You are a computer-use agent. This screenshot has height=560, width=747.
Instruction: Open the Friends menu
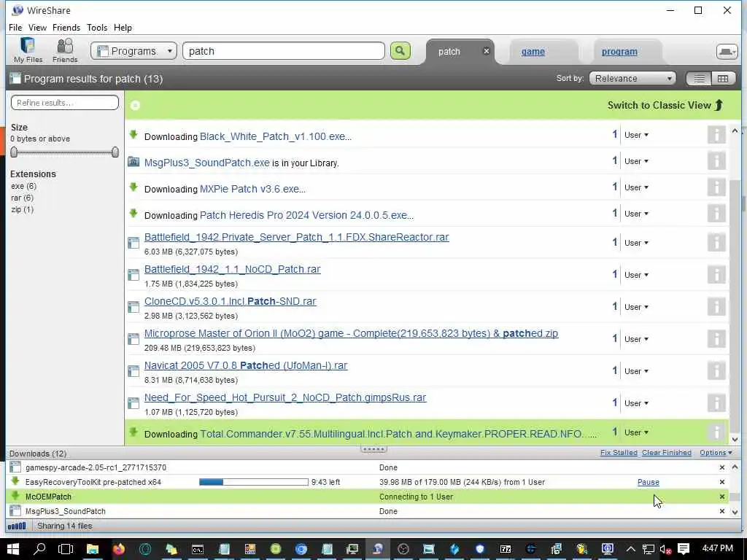tap(66, 28)
